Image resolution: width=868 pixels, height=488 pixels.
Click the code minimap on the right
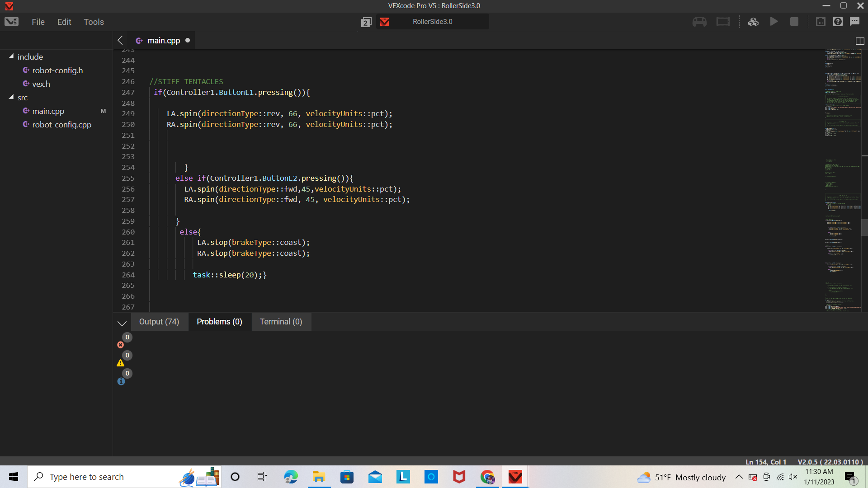(x=843, y=181)
